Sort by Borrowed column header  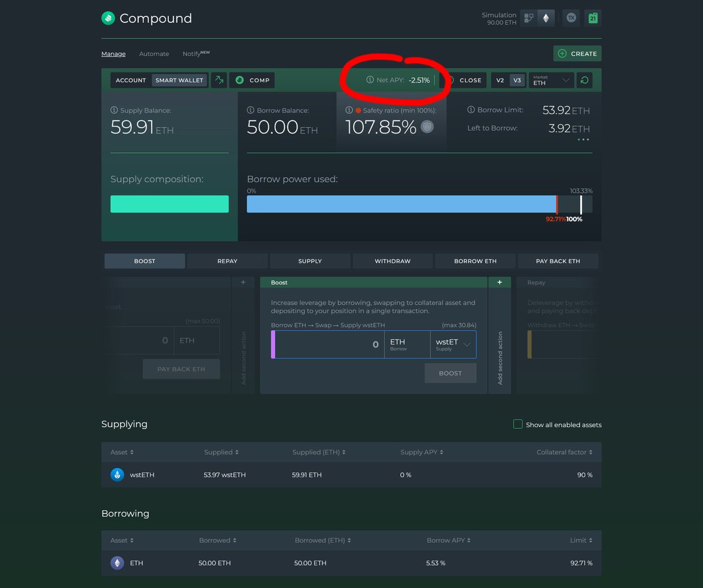[x=218, y=540]
